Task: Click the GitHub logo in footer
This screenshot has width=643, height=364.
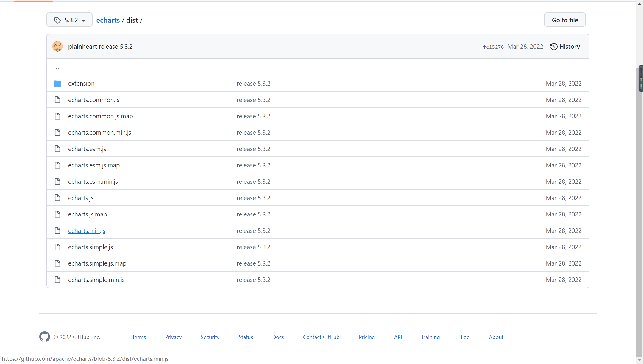Action: click(45, 337)
